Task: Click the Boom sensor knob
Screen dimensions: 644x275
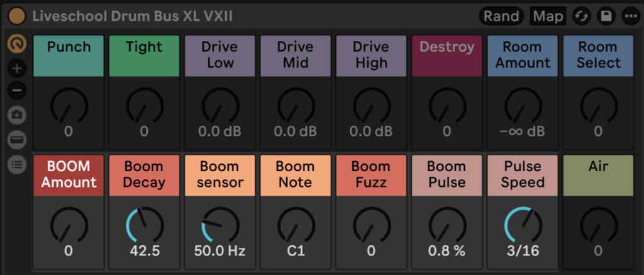Action: (220, 225)
